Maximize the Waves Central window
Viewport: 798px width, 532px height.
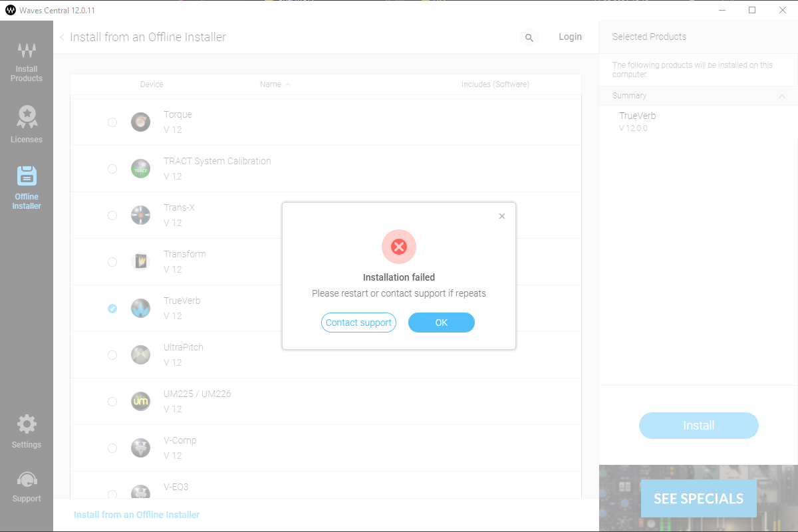click(x=752, y=10)
